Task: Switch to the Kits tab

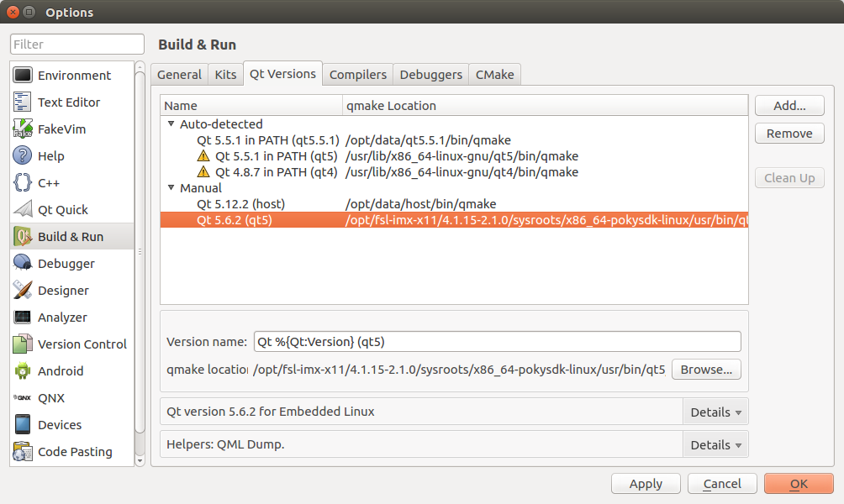Action: (225, 75)
